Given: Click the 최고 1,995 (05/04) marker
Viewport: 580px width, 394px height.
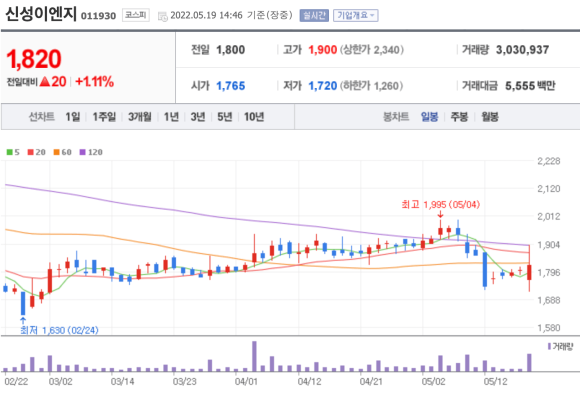Looking at the screenshot, I should coord(441,205).
